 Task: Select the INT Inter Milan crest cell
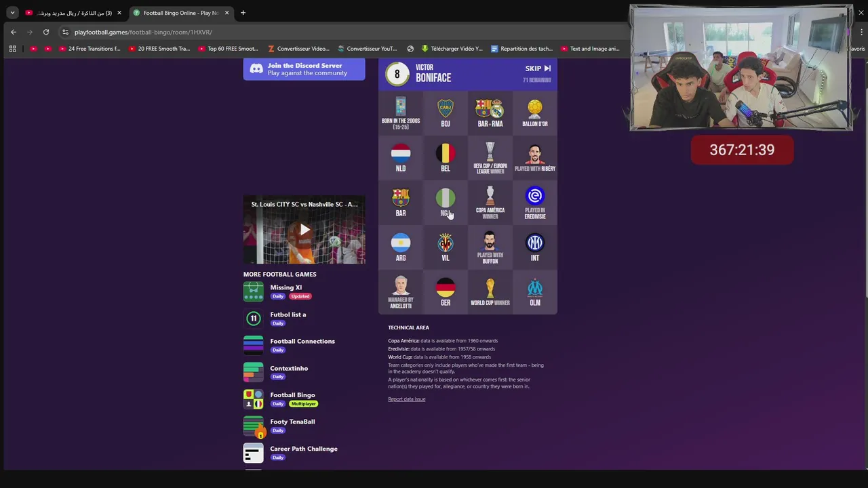[535, 247]
